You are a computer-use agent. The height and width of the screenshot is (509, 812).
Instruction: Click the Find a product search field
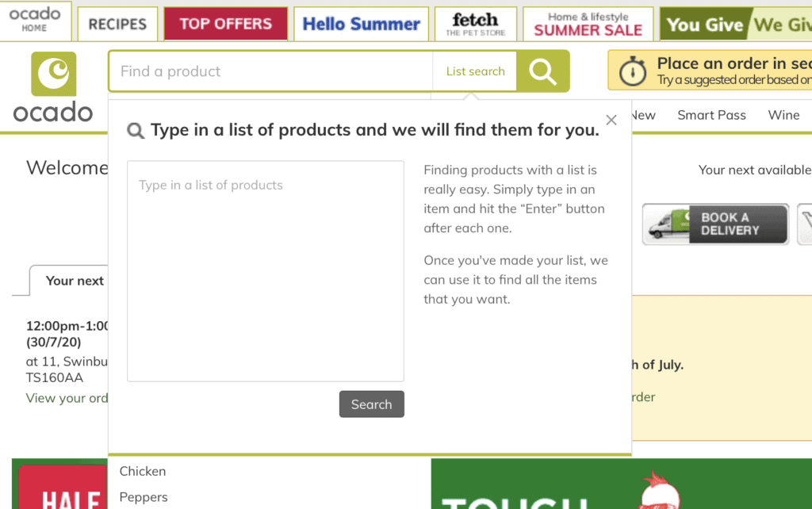(270, 71)
